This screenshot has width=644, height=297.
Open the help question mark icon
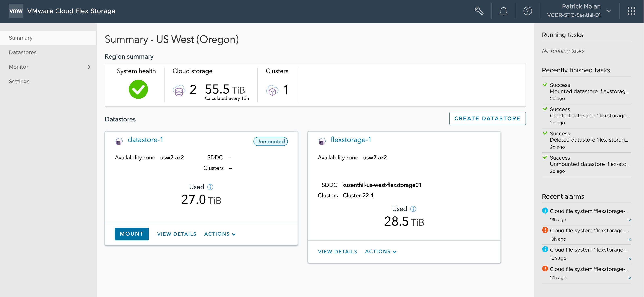pos(528,11)
